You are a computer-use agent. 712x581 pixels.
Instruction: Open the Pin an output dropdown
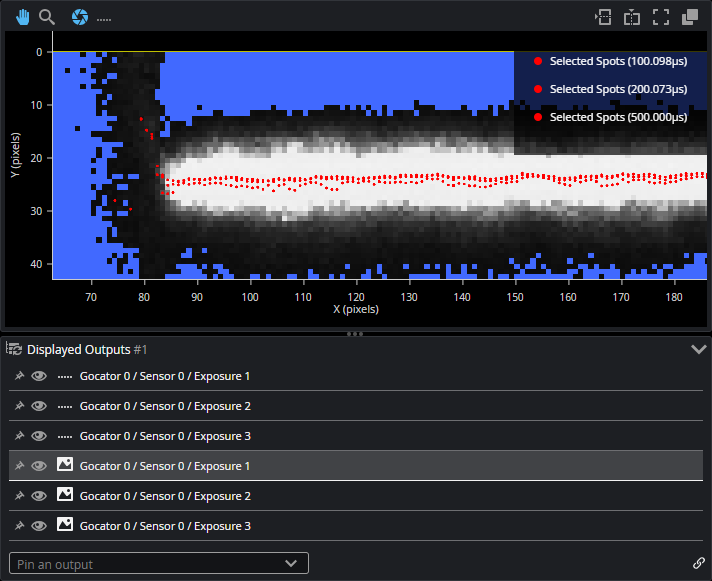(159, 563)
